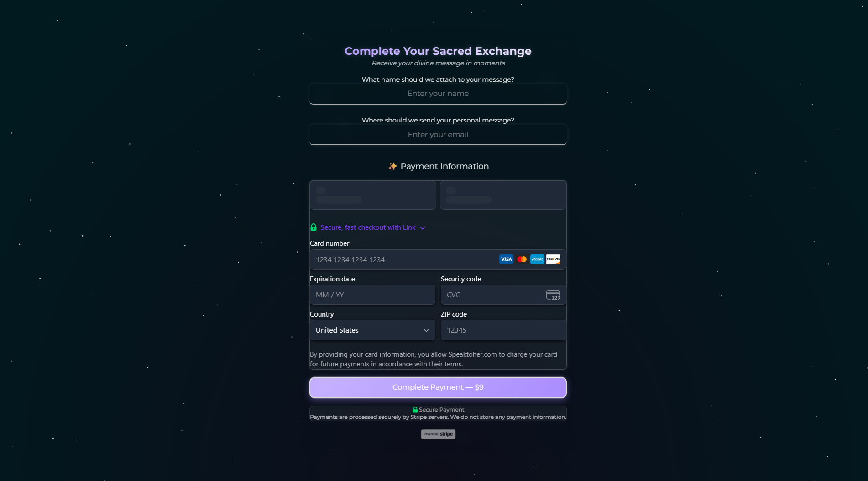This screenshot has width=868, height=481.
Task: Click the Enter your name field
Action: (x=438, y=94)
